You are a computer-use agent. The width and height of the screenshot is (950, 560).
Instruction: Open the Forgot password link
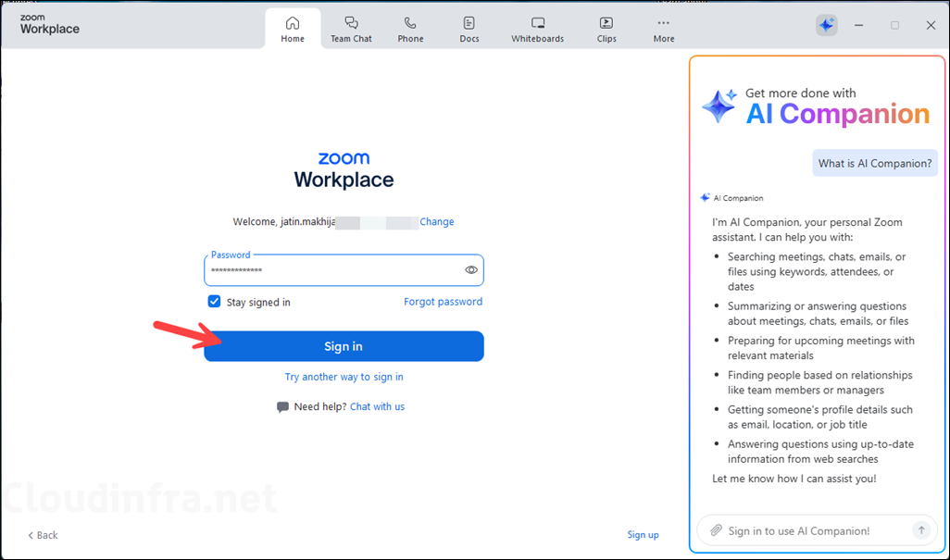coord(443,301)
